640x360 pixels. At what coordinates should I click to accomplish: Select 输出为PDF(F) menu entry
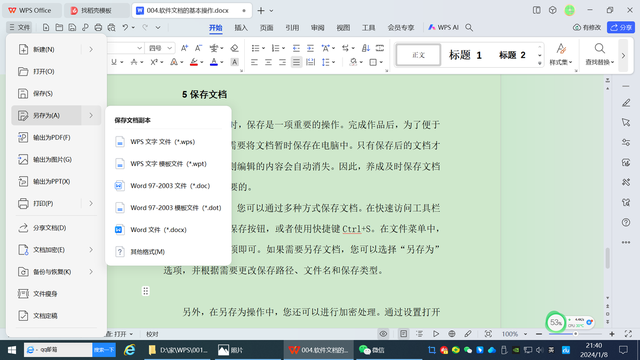click(x=56, y=138)
